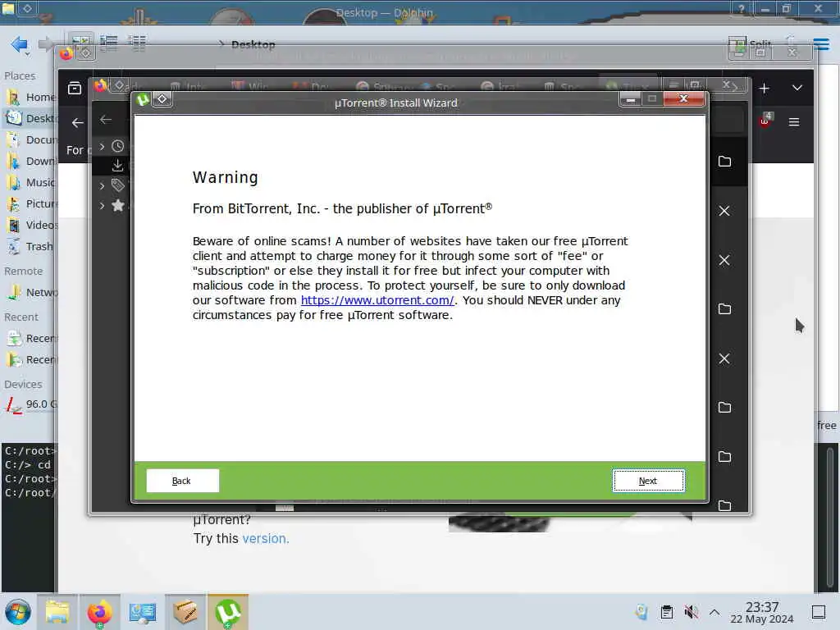This screenshot has height=630, width=840.
Task: Click the Firefox view button at the tab bar's left
Action: [75, 88]
